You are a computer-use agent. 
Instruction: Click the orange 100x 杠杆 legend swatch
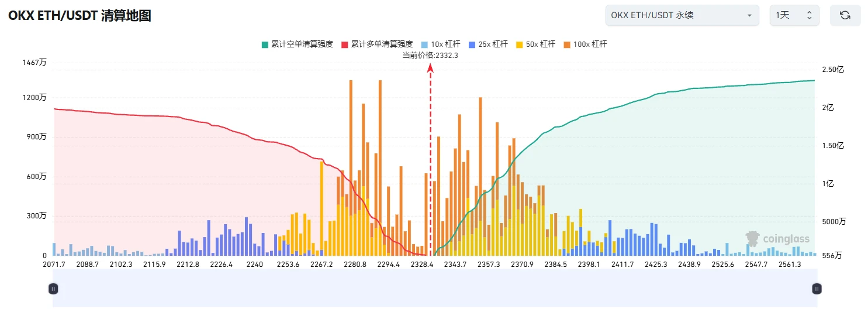coord(567,44)
